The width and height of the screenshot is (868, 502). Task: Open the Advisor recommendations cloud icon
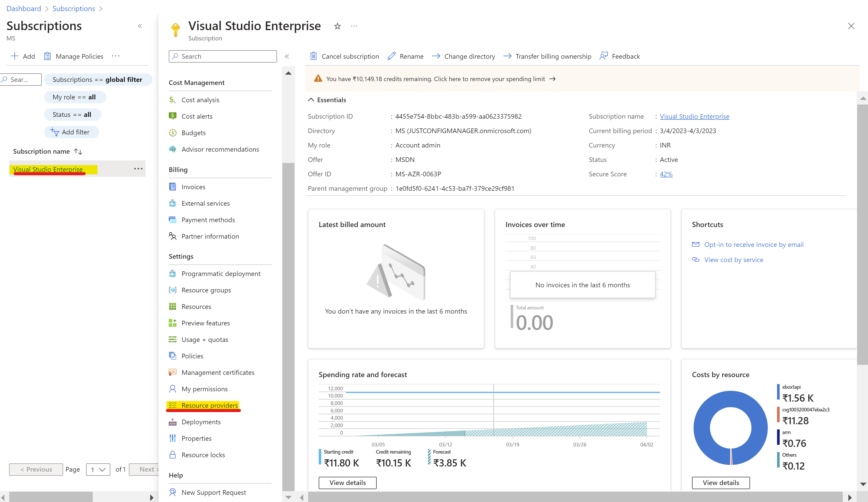[173, 149]
